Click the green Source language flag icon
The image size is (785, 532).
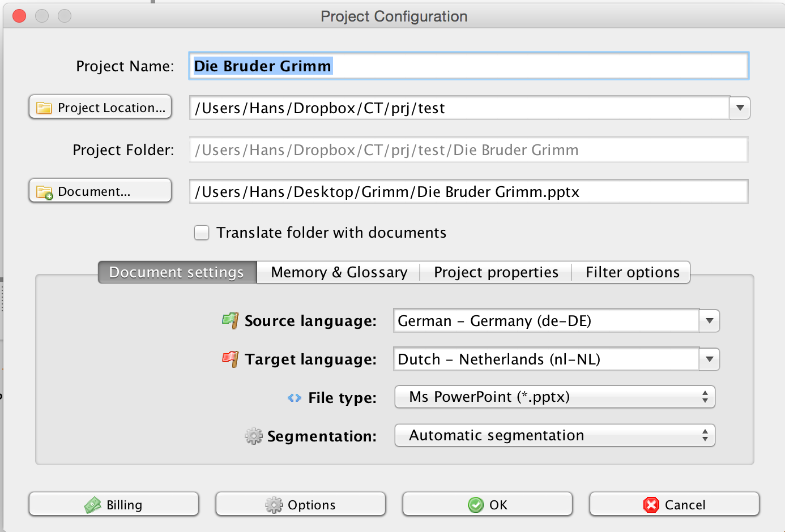[230, 320]
